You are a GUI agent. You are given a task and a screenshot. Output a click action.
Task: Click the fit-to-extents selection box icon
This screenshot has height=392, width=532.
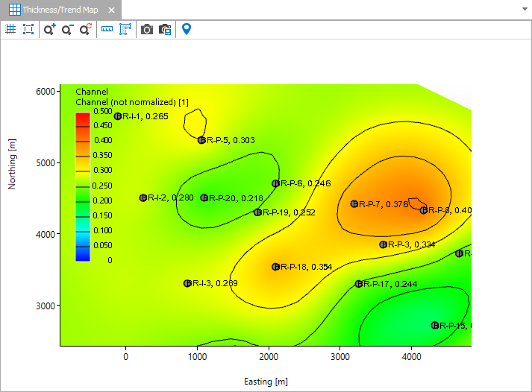click(28, 29)
